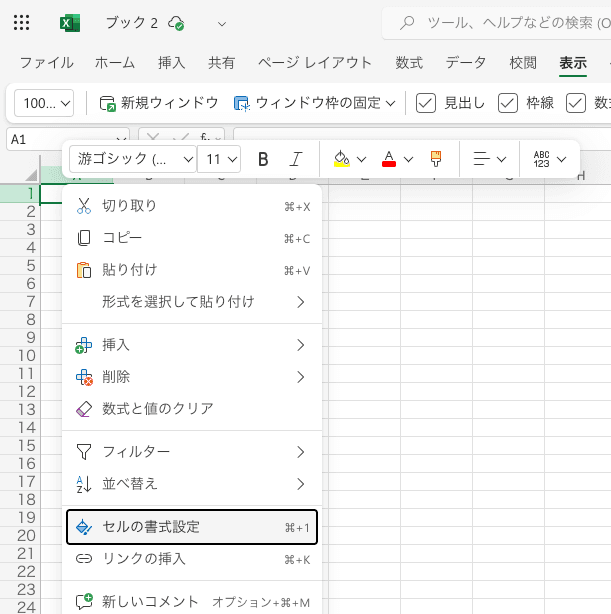Check the cloud save status icon
The width and height of the screenshot is (611, 614).
coord(176,23)
